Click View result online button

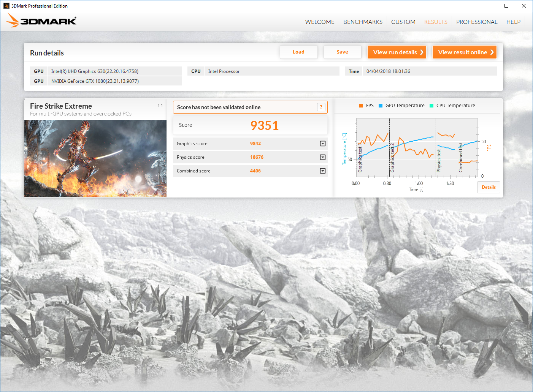click(465, 52)
